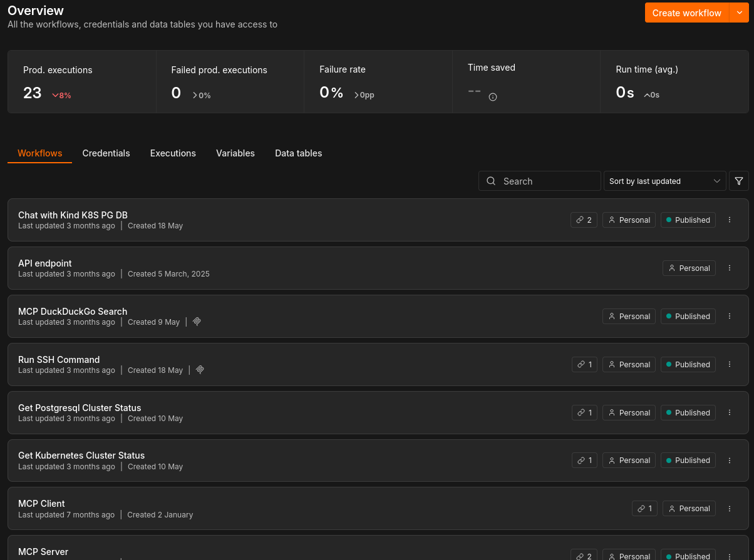Open more options for API endpoint workflow

(x=730, y=268)
